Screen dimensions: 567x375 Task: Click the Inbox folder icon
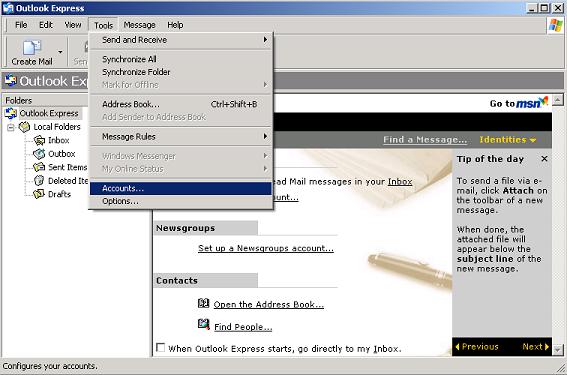[39, 140]
